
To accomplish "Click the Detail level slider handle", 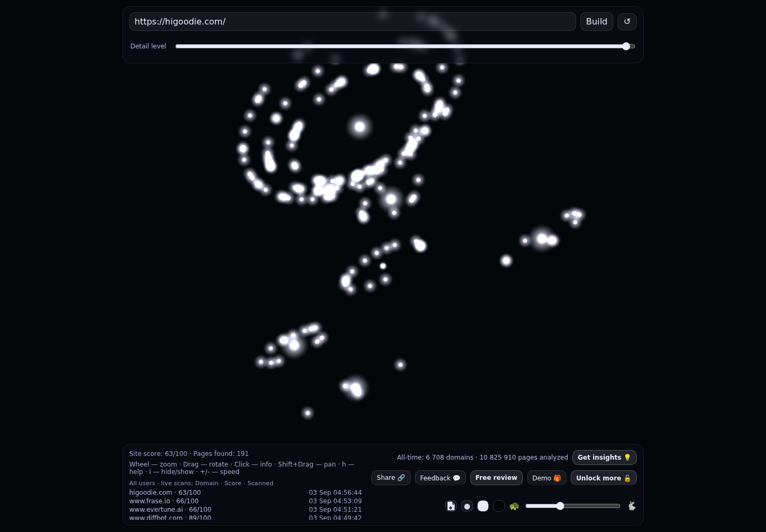I will pyautogui.click(x=626, y=46).
